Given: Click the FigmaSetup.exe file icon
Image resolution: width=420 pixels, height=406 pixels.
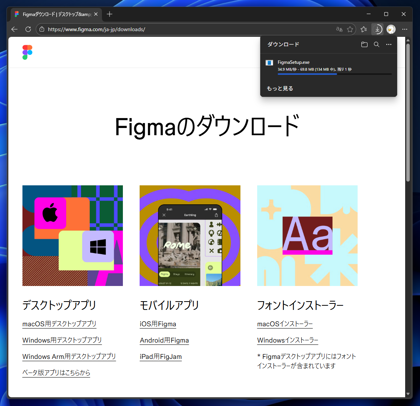Looking at the screenshot, I should (x=269, y=63).
